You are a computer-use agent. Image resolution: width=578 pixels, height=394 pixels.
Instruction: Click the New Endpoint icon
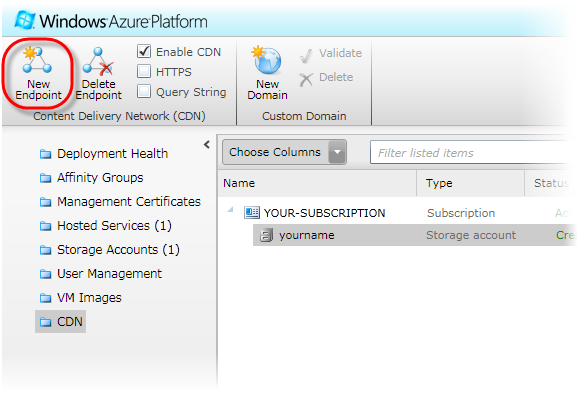(x=37, y=60)
